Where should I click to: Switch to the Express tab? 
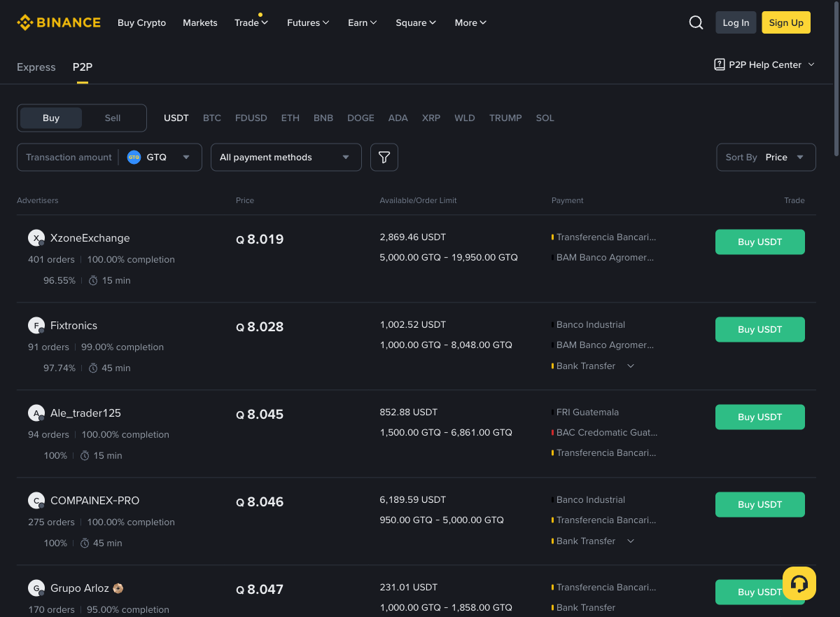36,67
